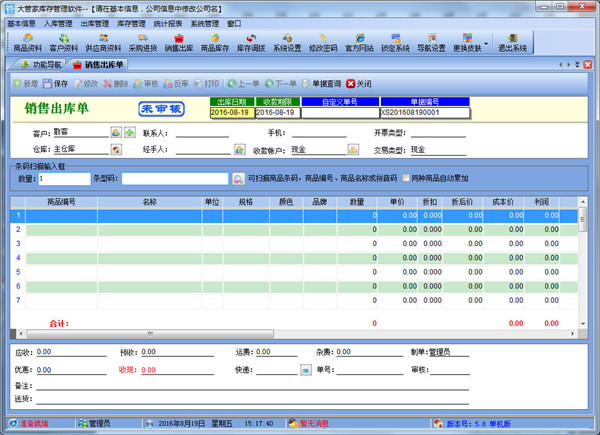Click the 修改密码 toolbar icon
The width and height of the screenshot is (600, 435).
(x=323, y=42)
